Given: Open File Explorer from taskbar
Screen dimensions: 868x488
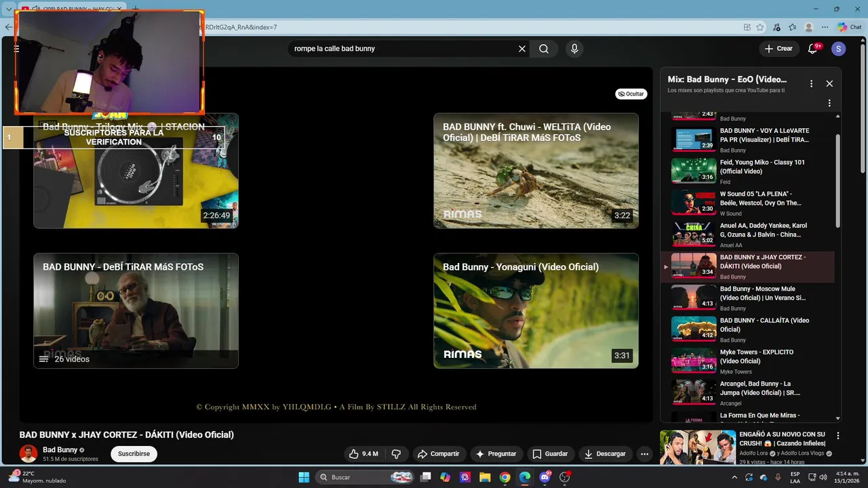Looking at the screenshot, I should (x=485, y=477).
